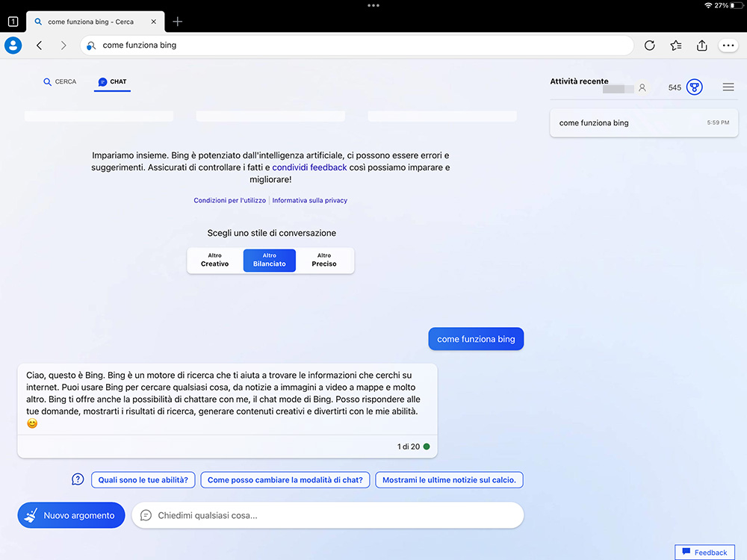Click the 1 di 20 conversation progress indicator

[x=409, y=447]
